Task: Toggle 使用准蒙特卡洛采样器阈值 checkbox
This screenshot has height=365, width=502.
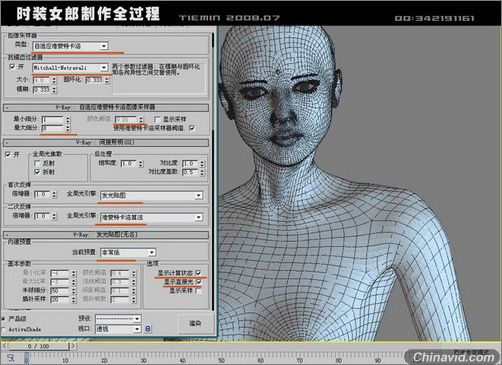Action: [192, 128]
